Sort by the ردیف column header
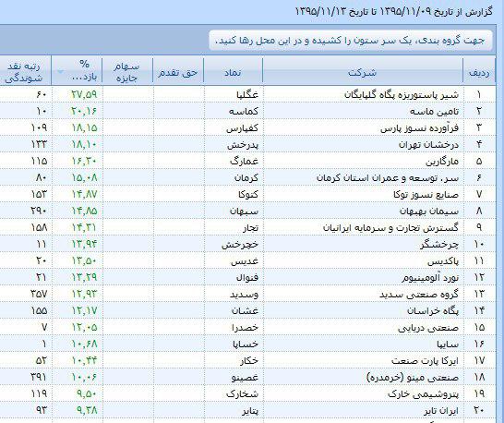The width and height of the screenshot is (504, 423). [479, 71]
